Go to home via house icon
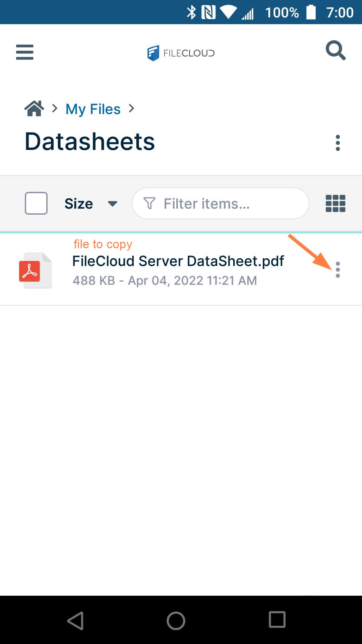The height and width of the screenshot is (644, 362). pyautogui.click(x=34, y=108)
